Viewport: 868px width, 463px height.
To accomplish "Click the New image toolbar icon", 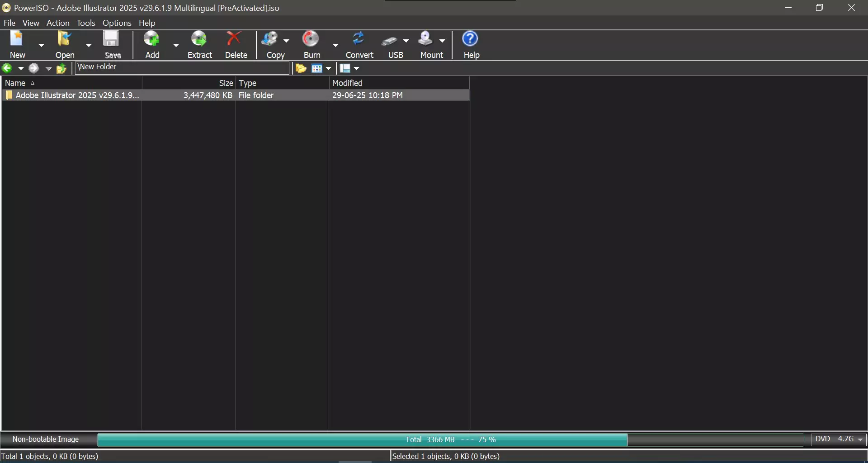I will [17, 39].
